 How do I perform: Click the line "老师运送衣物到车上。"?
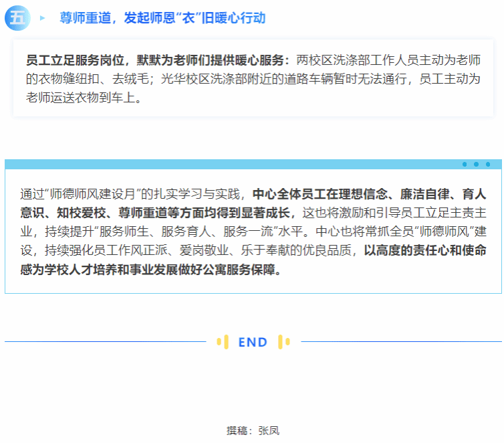(84, 98)
